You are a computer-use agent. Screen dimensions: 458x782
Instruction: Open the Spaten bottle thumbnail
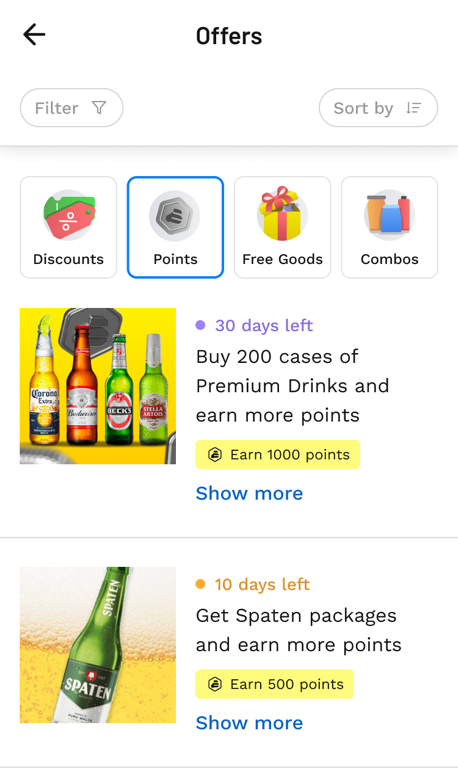pyautogui.click(x=98, y=645)
